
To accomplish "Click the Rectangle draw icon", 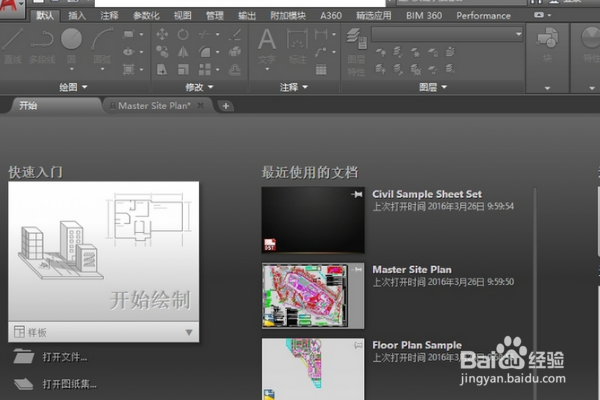I will tap(129, 34).
